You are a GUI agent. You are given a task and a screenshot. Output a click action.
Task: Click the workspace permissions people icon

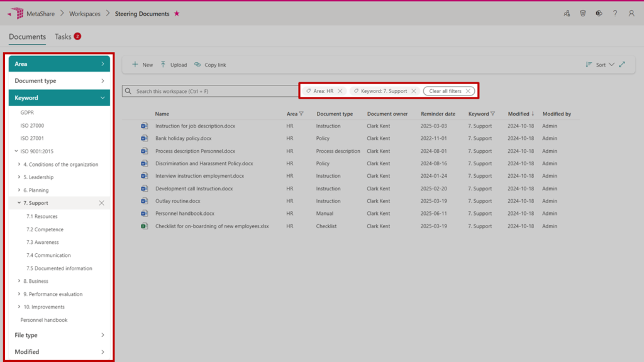567,13
